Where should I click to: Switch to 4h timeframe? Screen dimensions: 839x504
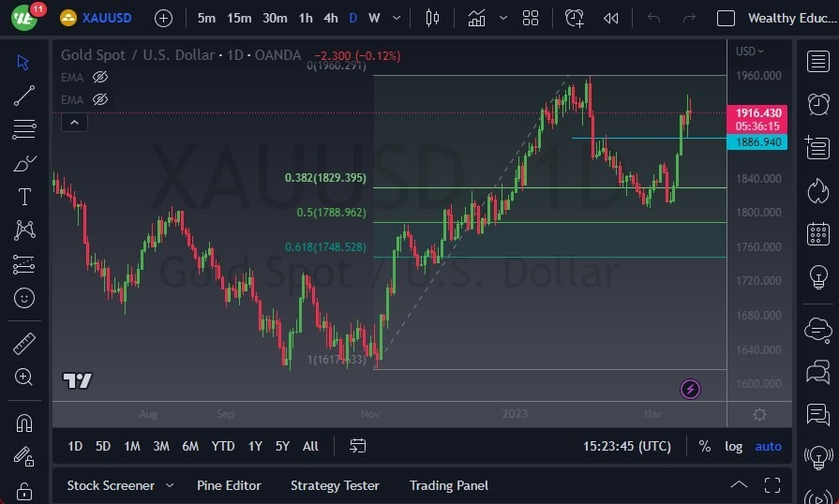coord(331,18)
